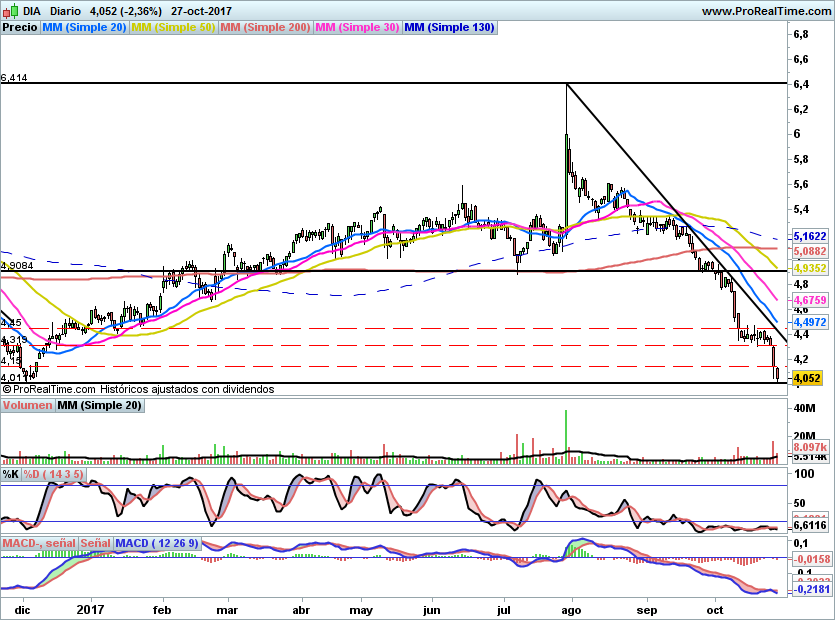The image size is (835, 620).
Task: Click the yellow 4,052 current price tag
Action: click(x=806, y=378)
